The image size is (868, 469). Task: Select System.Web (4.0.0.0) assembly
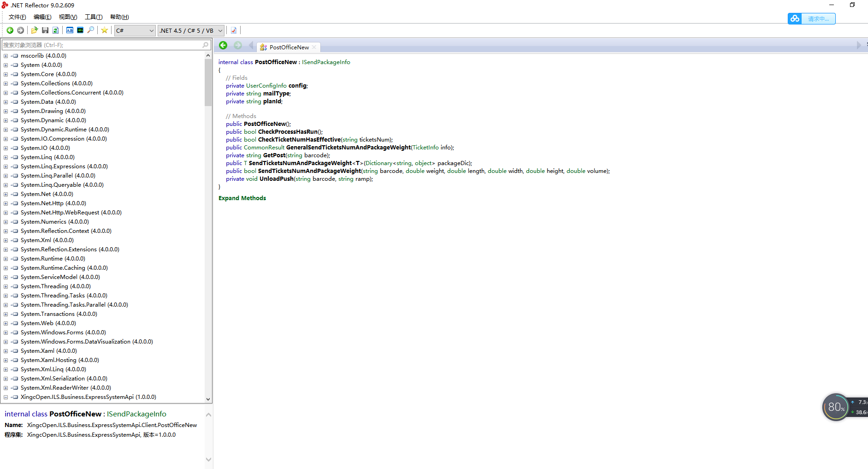click(48, 323)
